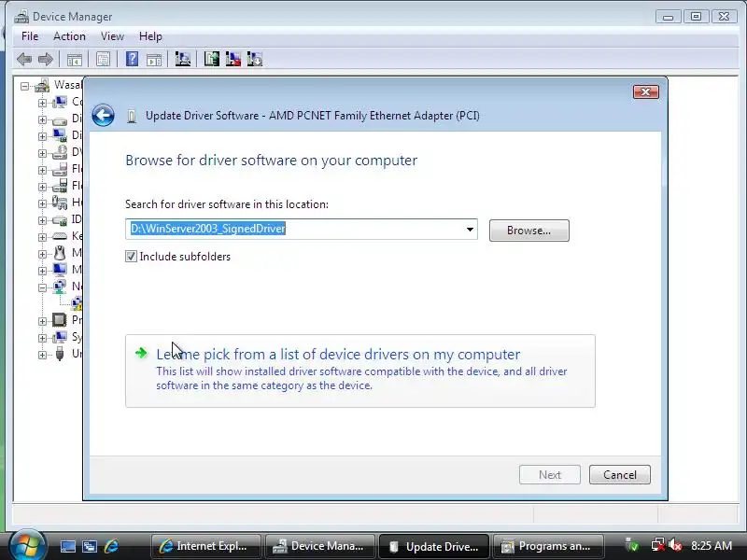Expand the node beside the Human Interface Devices icon
This screenshot has width=747, height=560.
click(42, 203)
